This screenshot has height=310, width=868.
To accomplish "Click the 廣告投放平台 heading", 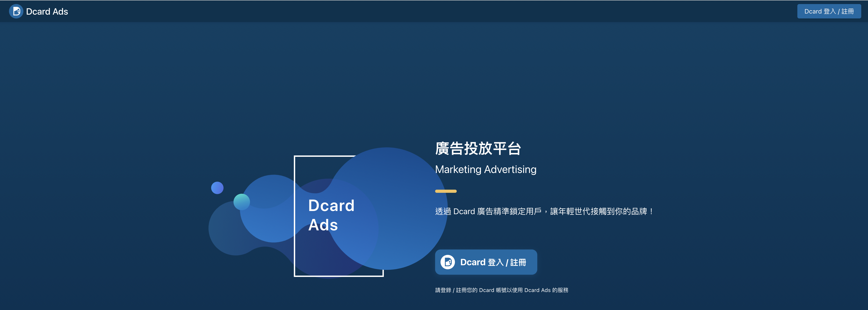I will tap(478, 149).
